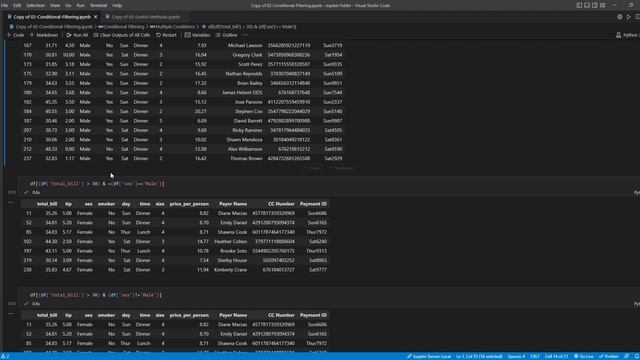Click total_bill header in first Female table
The width and height of the screenshot is (640, 360).
pos(47,204)
